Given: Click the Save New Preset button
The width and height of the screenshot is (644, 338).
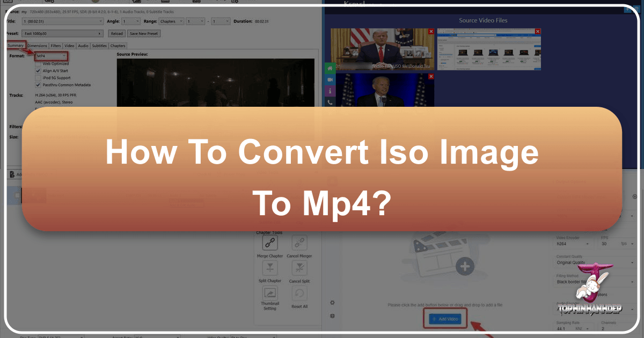Looking at the screenshot, I should pos(143,33).
